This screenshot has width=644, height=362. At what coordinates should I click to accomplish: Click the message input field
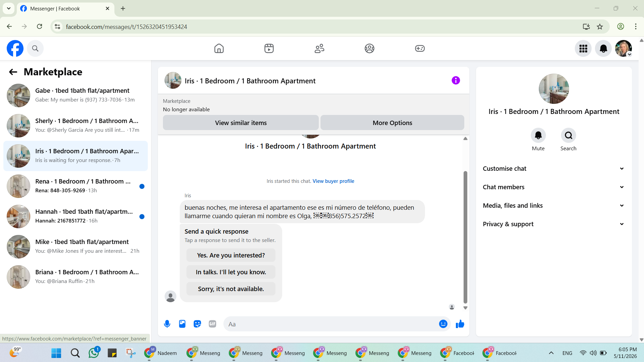[331, 324]
